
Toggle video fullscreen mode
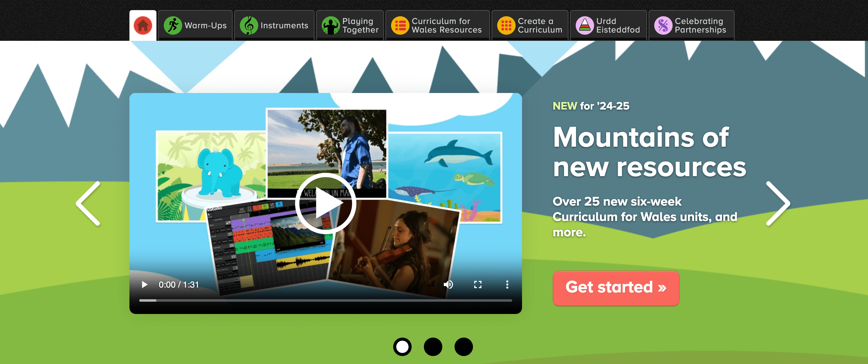click(477, 284)
